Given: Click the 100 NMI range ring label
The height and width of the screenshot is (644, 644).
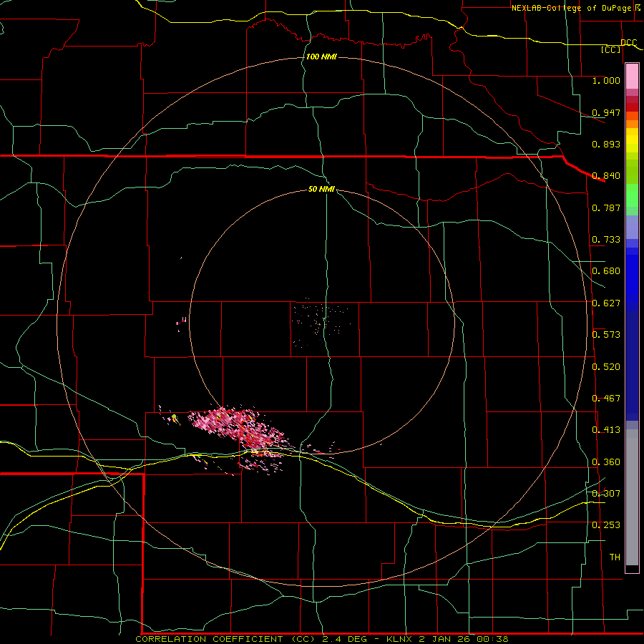Looking at the screenshot, I should (x=321, y=57).
